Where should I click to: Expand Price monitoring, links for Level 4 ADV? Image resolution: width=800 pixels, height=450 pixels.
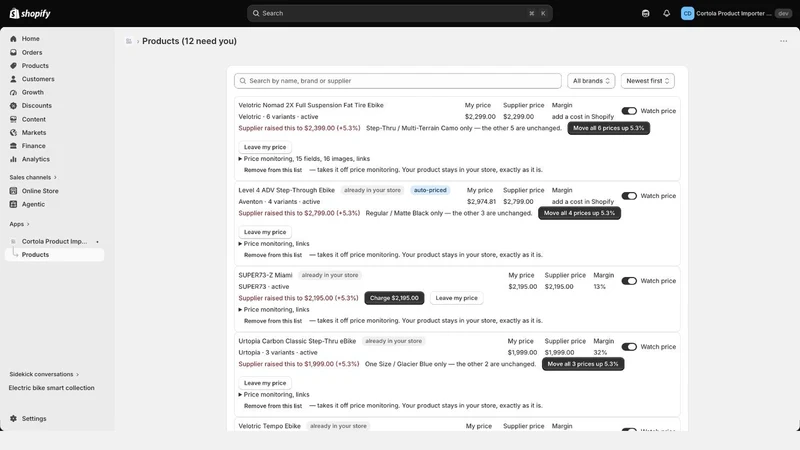[x=273, y=243]
